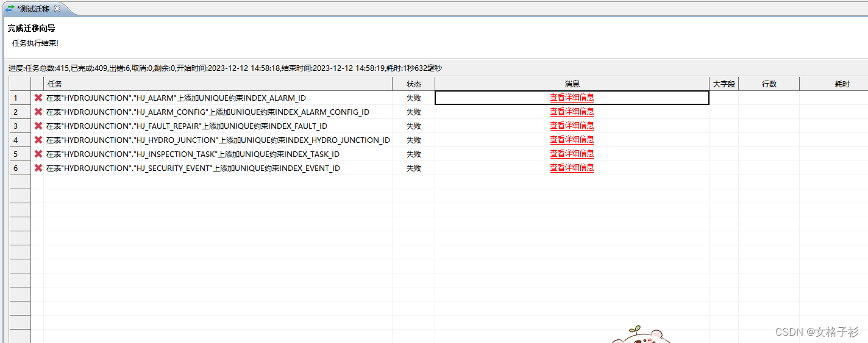Screen dimensions: 868x343
Task: Click the 耗时 column header
Action: (834, 84)
